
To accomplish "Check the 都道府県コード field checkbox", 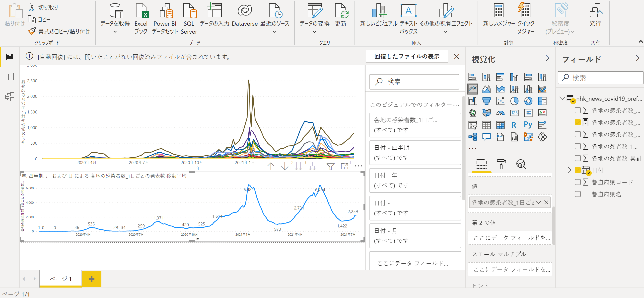I will point(577,182).
